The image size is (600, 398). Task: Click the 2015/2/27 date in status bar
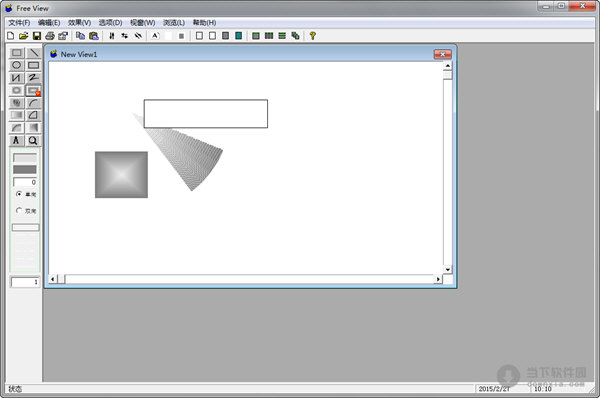[x=494, y=389]
